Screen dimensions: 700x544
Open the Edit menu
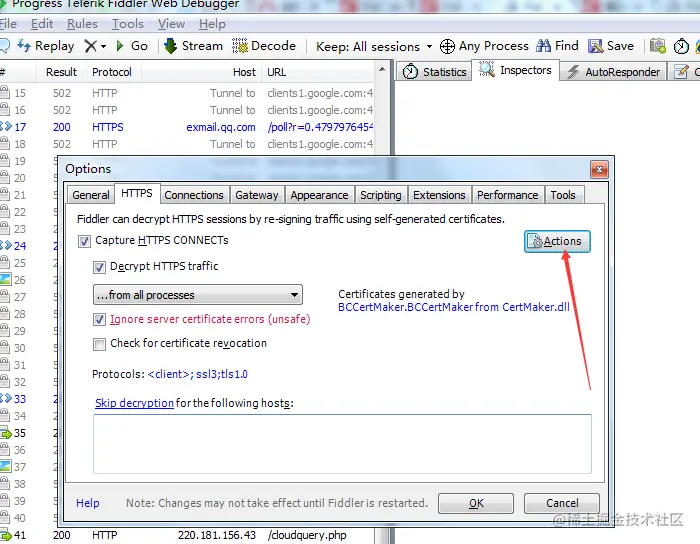click(x=42, y=24)
